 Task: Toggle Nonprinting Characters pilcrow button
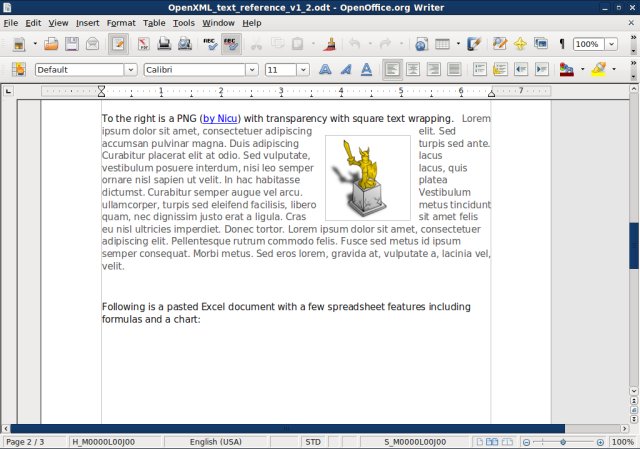562,44
